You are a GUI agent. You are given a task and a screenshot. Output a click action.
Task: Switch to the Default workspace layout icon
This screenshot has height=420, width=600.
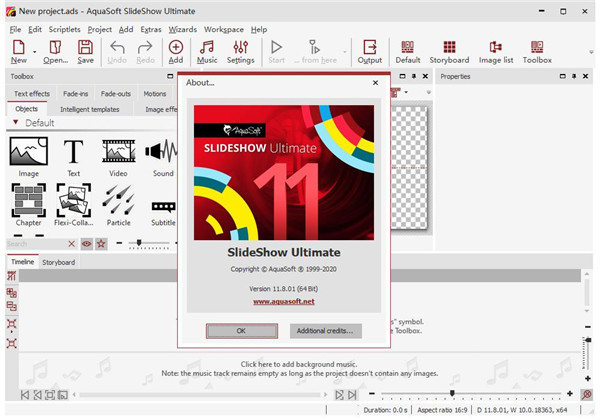(408, 52)
